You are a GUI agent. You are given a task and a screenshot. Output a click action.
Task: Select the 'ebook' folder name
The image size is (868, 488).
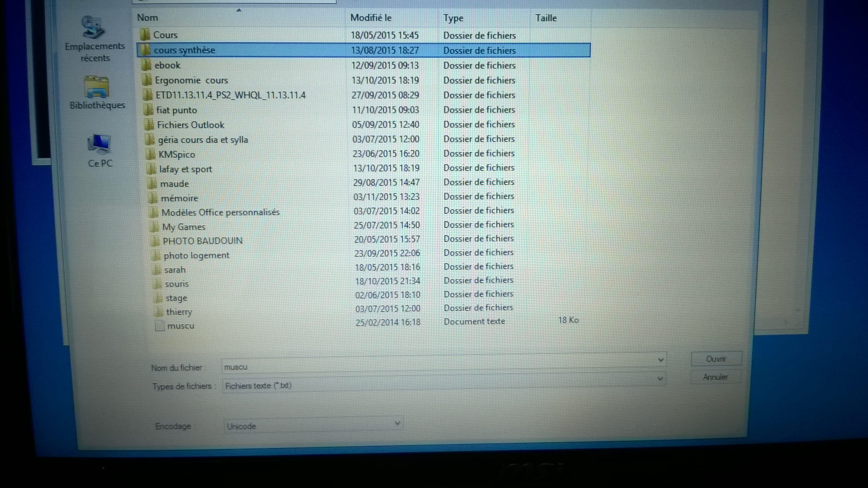pos(168,65)
